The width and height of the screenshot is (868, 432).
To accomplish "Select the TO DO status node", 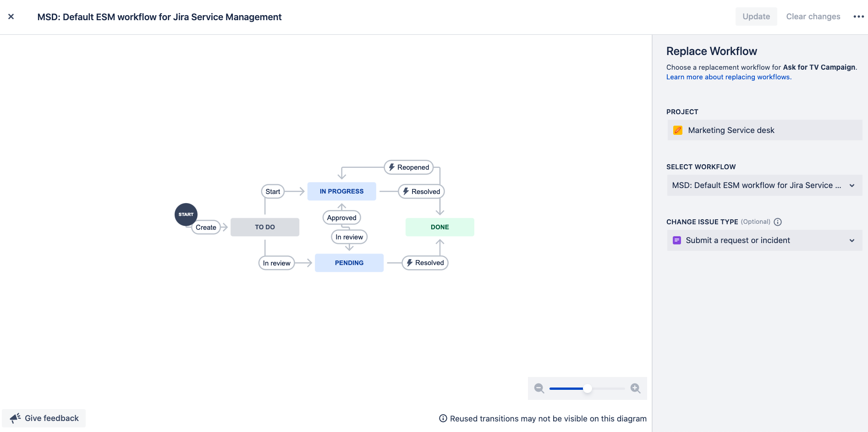I will 265,227.
